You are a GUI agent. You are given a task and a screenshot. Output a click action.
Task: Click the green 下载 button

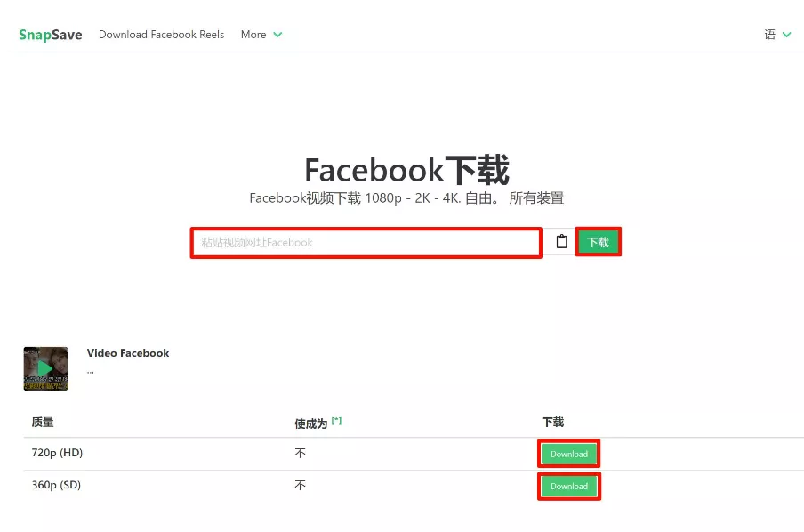598,242
